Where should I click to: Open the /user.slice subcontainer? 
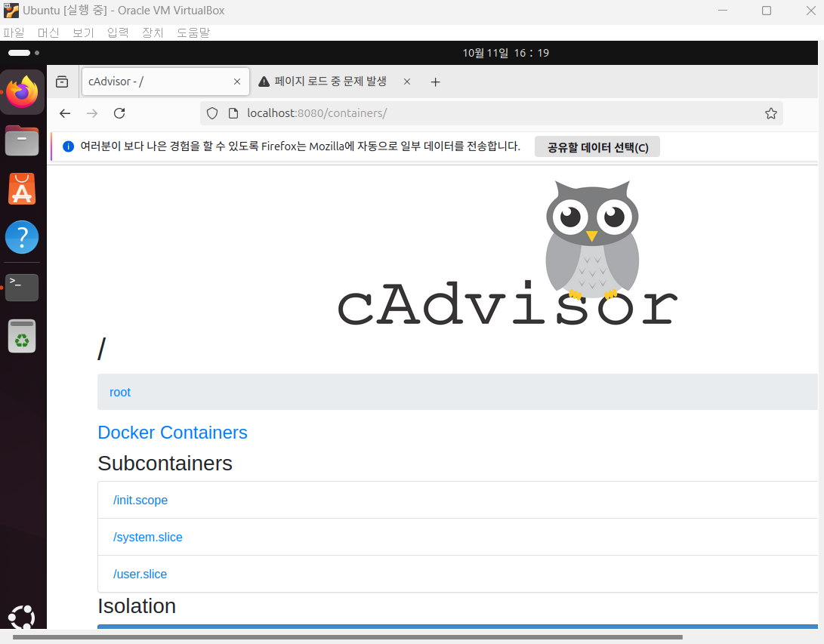140,574
